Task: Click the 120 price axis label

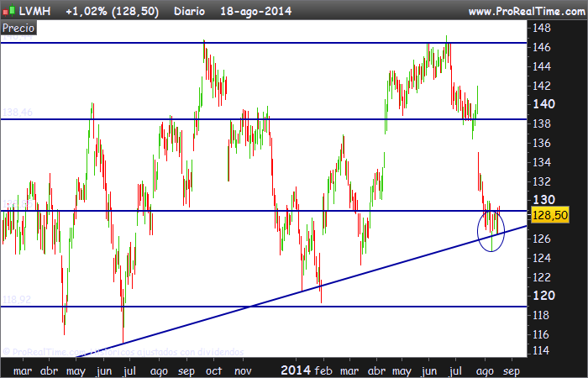Action: [543, 296]
